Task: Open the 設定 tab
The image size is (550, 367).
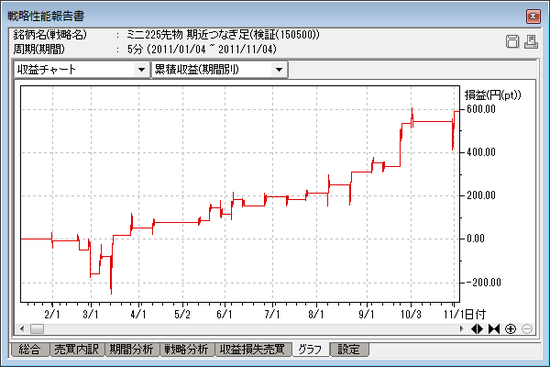Action: [349, 349]
